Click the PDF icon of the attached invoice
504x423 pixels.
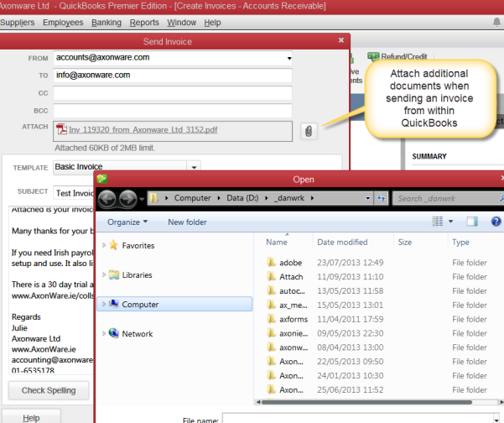(x=61, y=129)
